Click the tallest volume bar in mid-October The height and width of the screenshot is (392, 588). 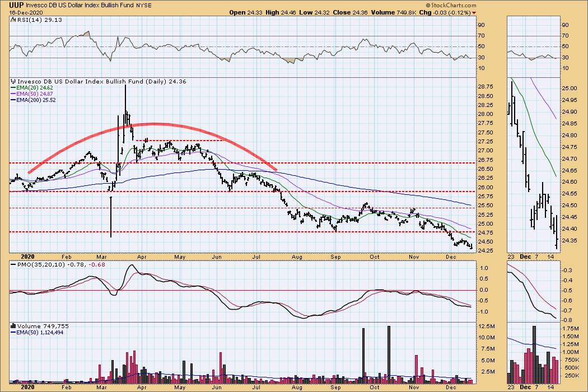[389, 355]
